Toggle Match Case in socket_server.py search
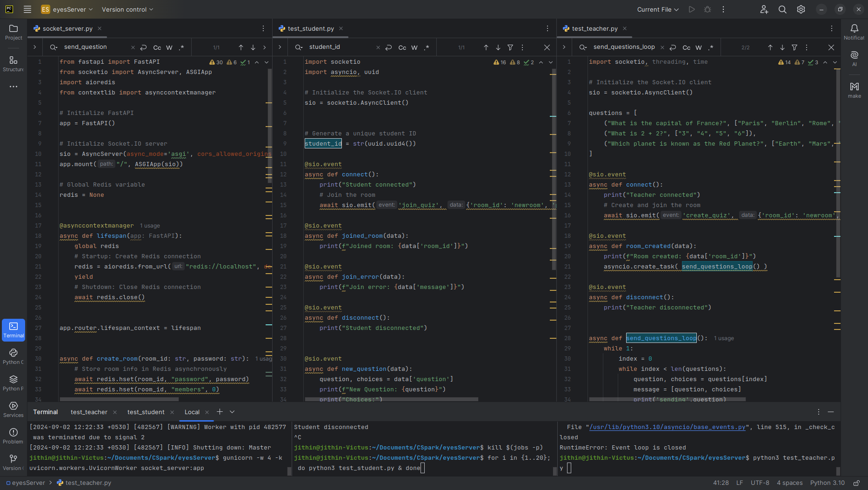 tap(157, 47)
